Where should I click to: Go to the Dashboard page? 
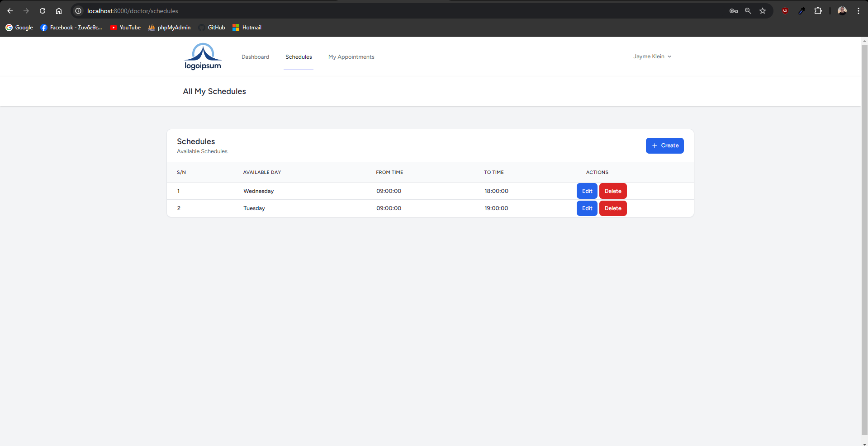click(255, 57)
